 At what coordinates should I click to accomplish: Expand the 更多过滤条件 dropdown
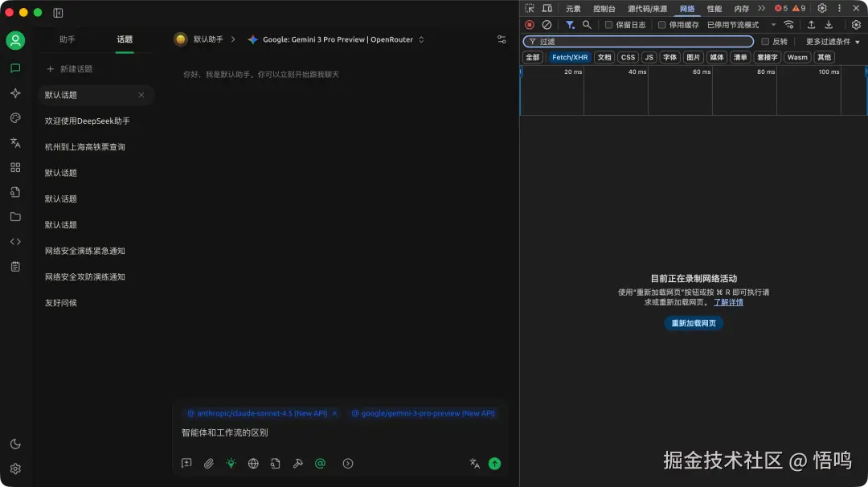(x=833, y=42)
